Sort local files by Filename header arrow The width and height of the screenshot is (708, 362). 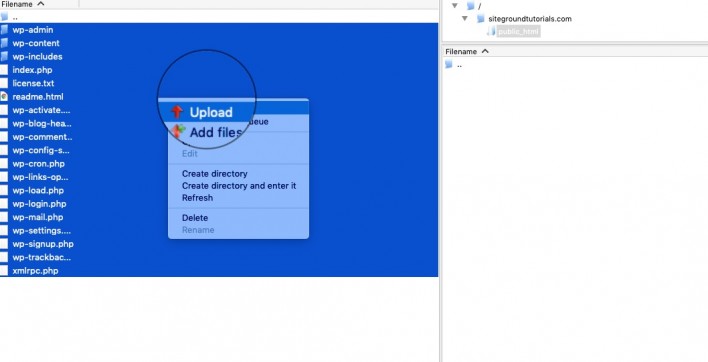click(x=41, y=4)
